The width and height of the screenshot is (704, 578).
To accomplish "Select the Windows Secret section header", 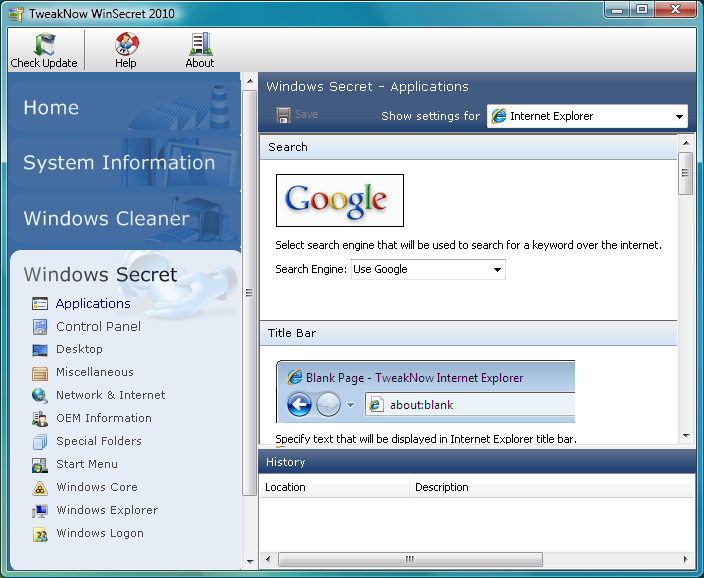I will [x=101, y=274].
